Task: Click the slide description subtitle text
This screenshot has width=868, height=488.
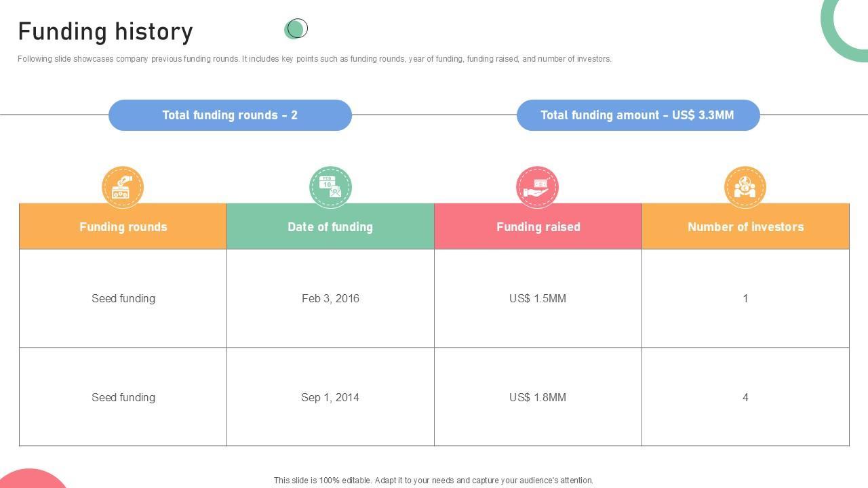Action: point(315,59)
